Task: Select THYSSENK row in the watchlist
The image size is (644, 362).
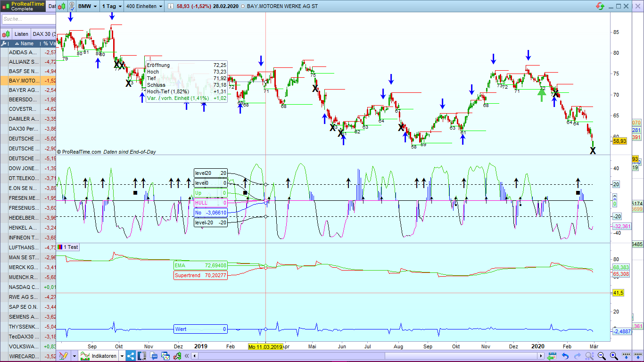Action: 28,327
